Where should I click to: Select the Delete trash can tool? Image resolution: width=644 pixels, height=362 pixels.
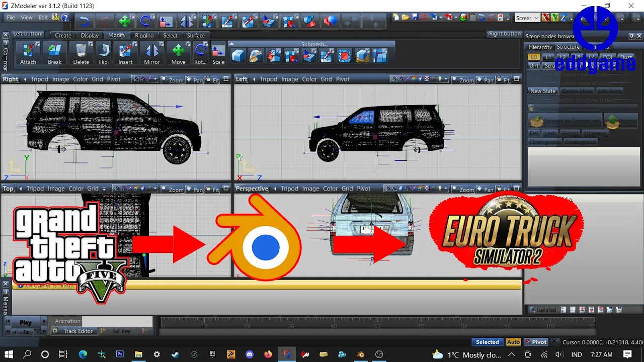(81, 54)
